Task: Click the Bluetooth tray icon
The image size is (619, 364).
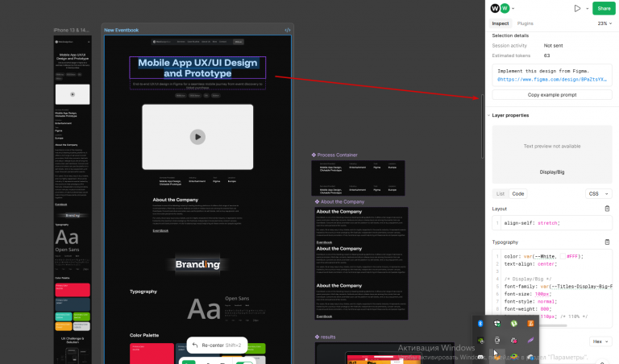Action: pos(480,324)
